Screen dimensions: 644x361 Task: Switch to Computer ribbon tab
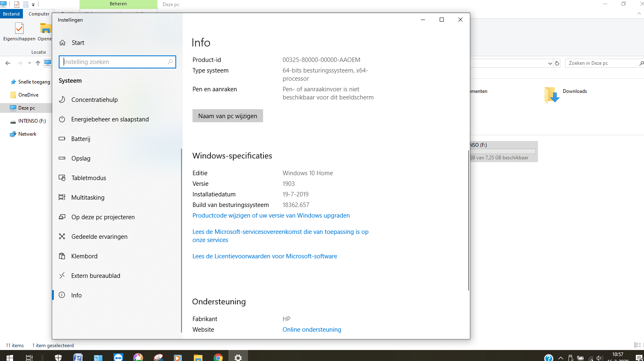coord(39,14)
